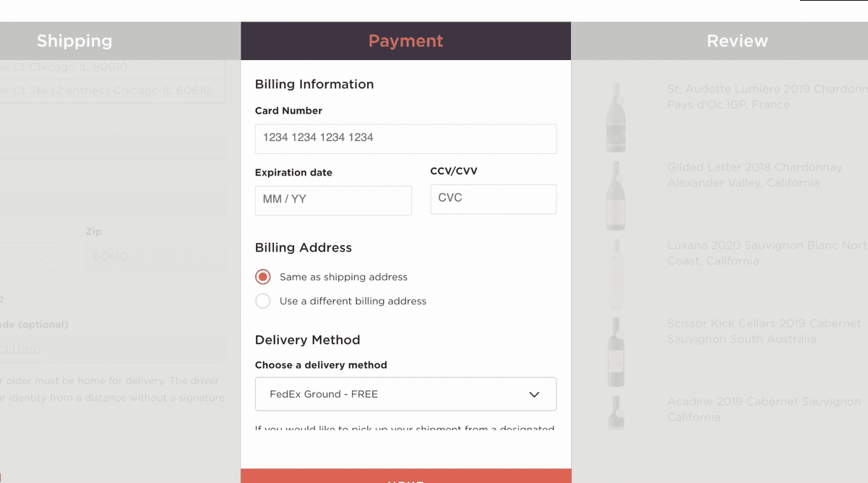The height and width of the screenshot is (483, 868).
Task: Click the Acadine 2019 Cabernet Sauvignon bottle image
Action: (616, 412)
